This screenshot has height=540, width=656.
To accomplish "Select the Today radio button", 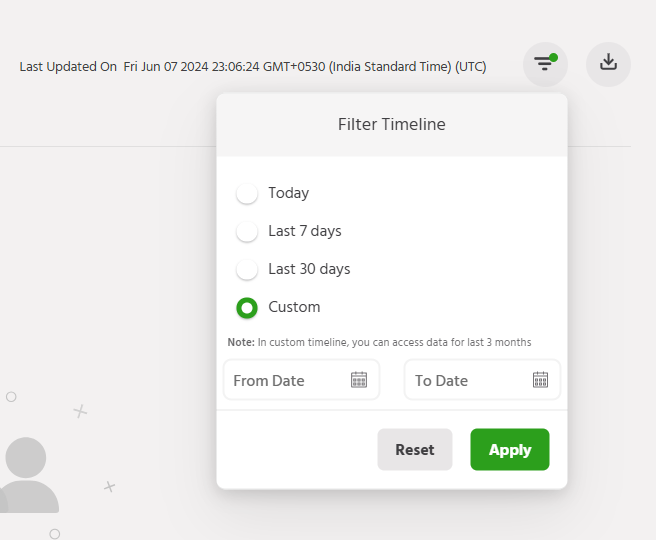I will 247,194.
